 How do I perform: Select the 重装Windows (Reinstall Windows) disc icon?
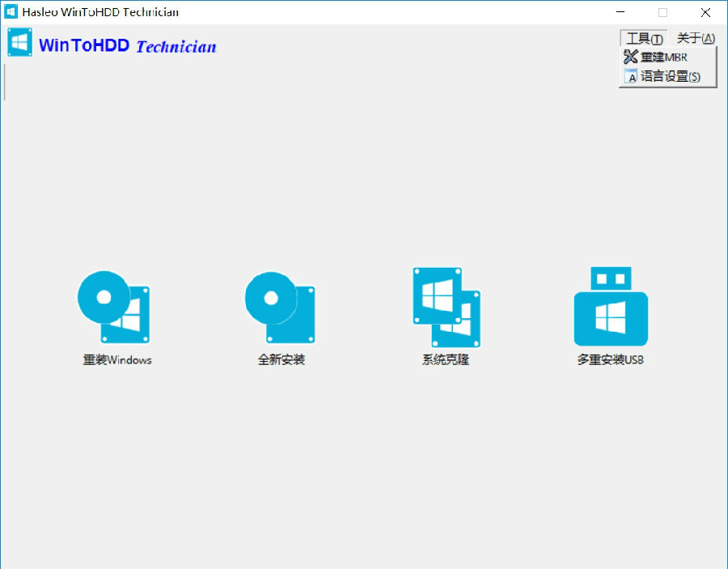point(114,306)
